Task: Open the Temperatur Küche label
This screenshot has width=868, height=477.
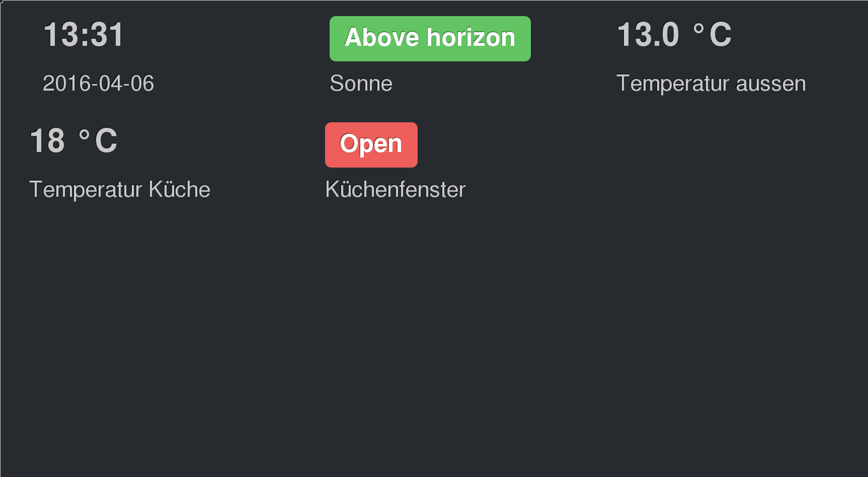Action: (120, 190)
